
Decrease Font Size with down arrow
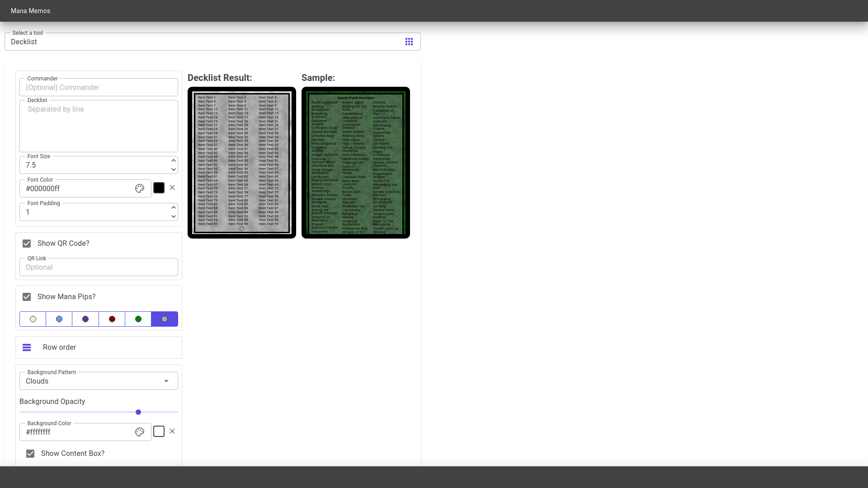tap(174, 169)
